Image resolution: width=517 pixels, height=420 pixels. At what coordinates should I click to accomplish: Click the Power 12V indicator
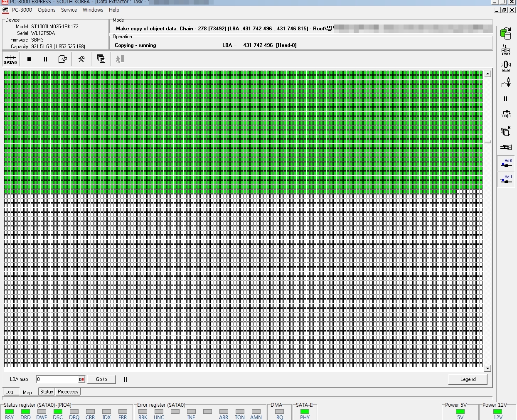[x=497, y=412]
